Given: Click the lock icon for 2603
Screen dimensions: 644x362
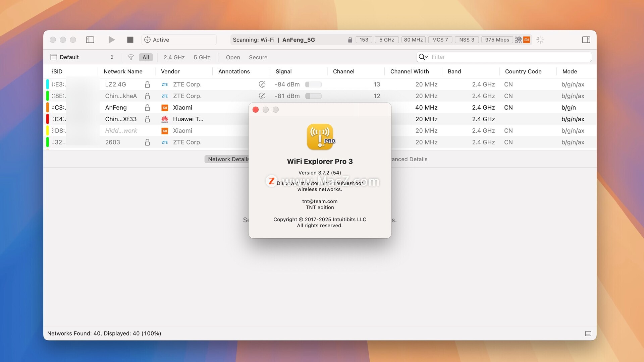Looking at the screenshot, I should coord(147,142).
